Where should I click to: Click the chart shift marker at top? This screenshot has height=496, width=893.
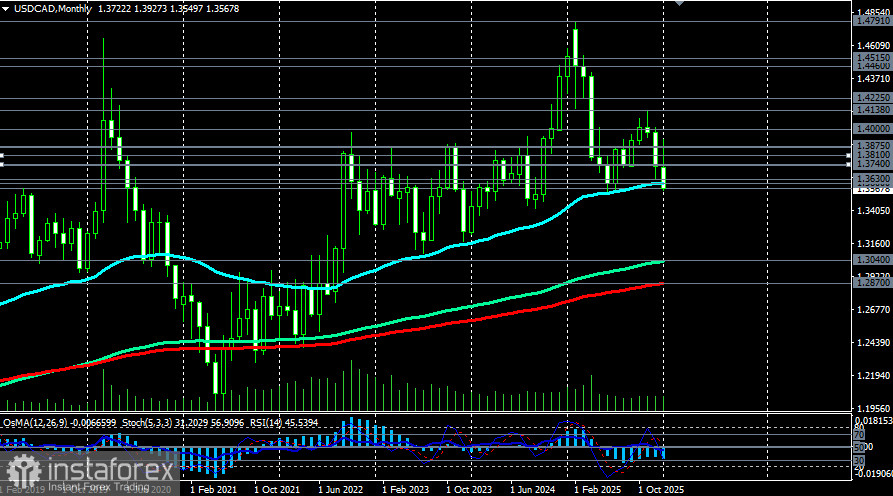(x=682, y=4)
